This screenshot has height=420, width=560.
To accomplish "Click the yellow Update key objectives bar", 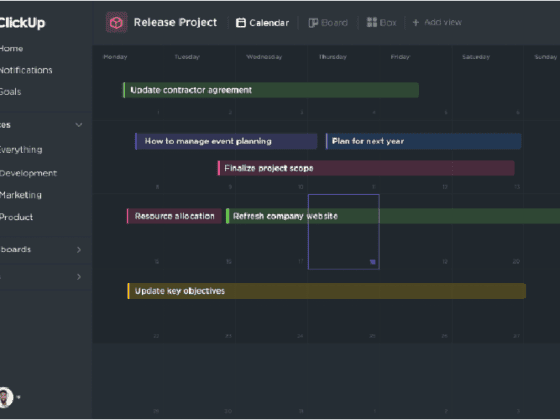I will pyautogui.click(x=326, y=291).
